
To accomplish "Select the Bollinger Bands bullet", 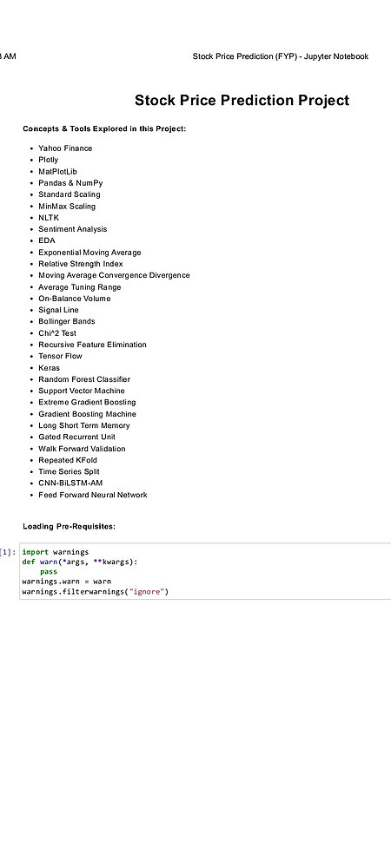I will 66,322.
